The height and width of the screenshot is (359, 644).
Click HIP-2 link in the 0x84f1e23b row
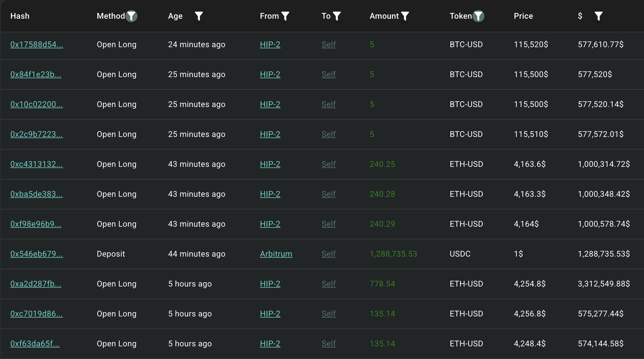pos(270,74)
